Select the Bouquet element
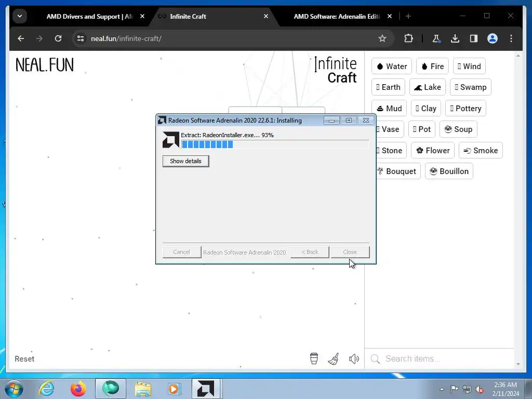The image size is (532, 399). click(398, 171)
